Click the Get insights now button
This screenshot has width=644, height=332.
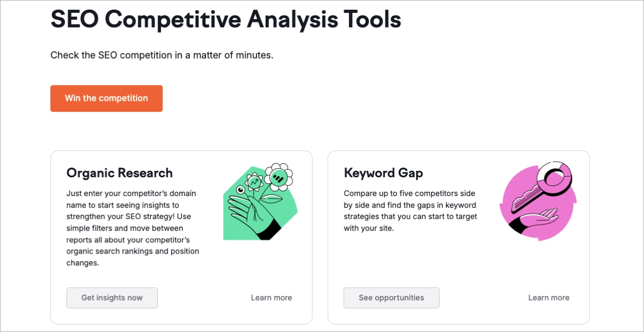point(112,298)
